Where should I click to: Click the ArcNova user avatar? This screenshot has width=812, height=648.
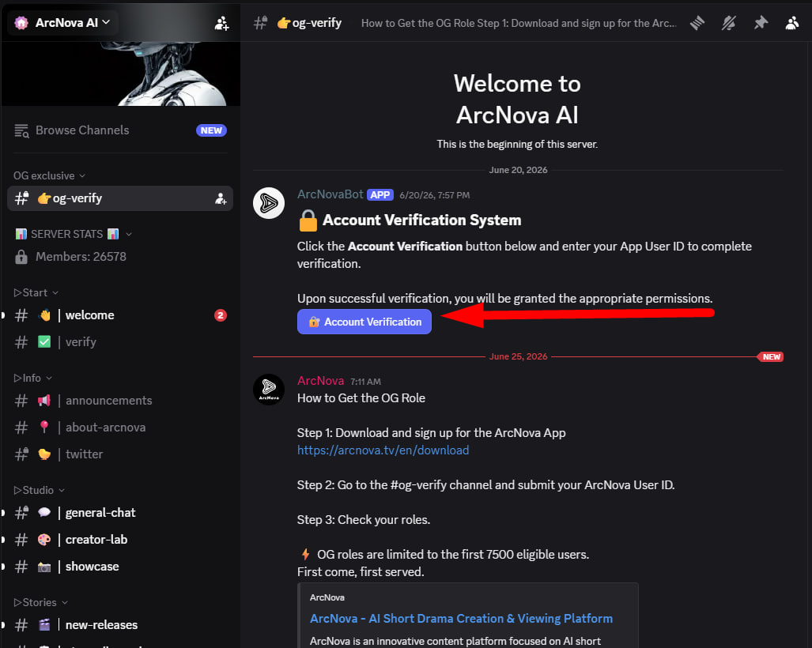click(x=269, y=390)
